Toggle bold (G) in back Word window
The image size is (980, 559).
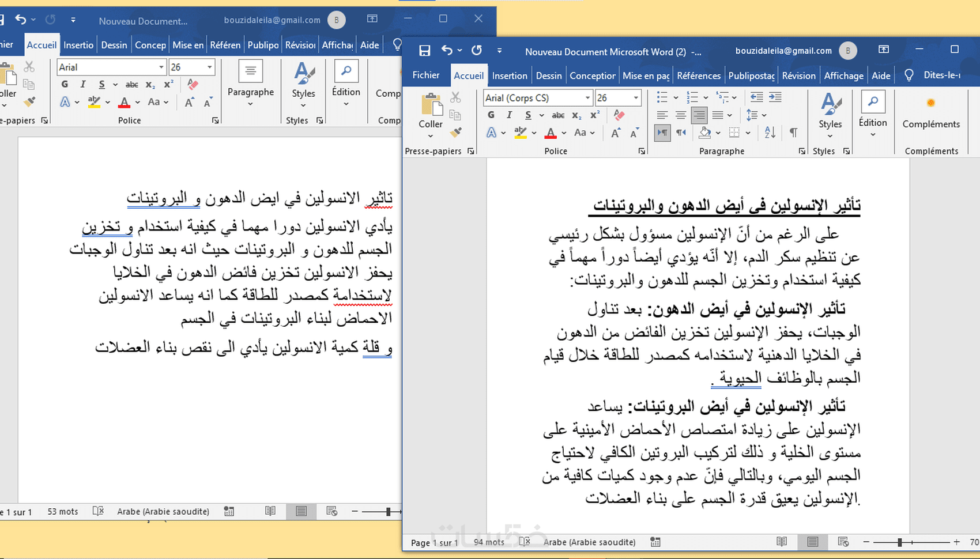click(x=65, y=84)
